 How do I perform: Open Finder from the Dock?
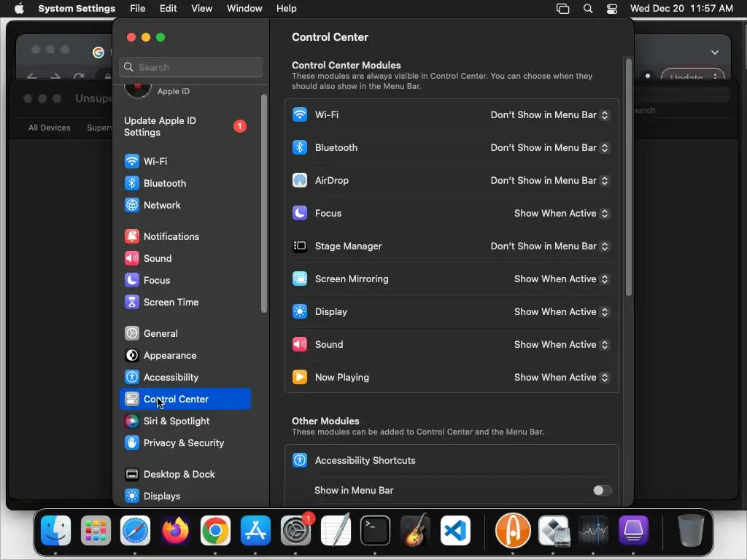(55, 531)
